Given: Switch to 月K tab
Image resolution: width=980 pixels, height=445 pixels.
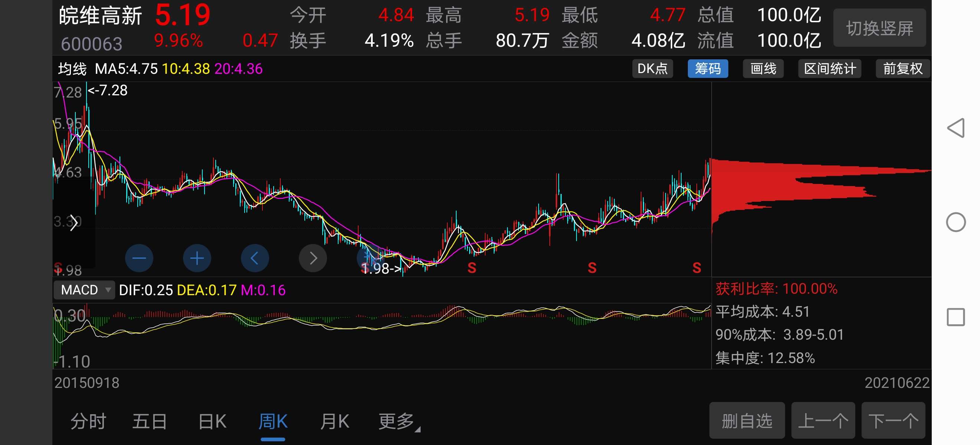Looking at the screenshot, I should [x=334, y=421].
